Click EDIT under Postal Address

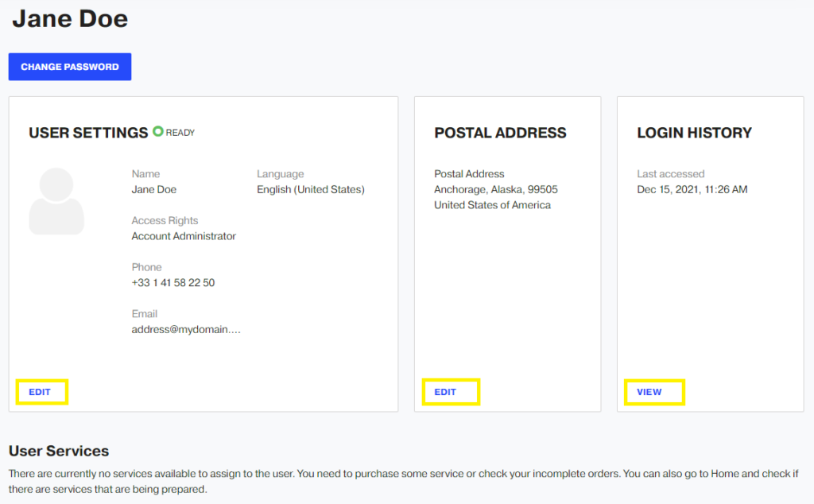[451, 392]
